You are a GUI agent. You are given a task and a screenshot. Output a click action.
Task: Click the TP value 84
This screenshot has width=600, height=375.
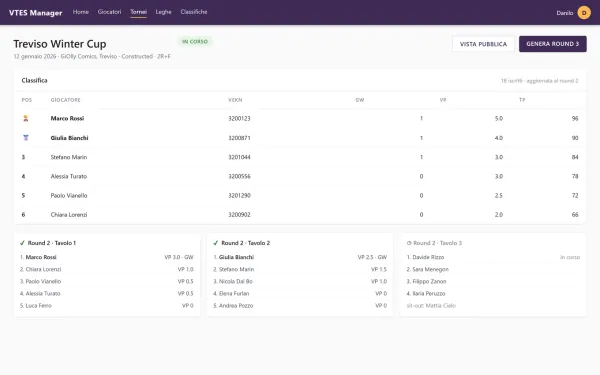[x=575, y=157]
